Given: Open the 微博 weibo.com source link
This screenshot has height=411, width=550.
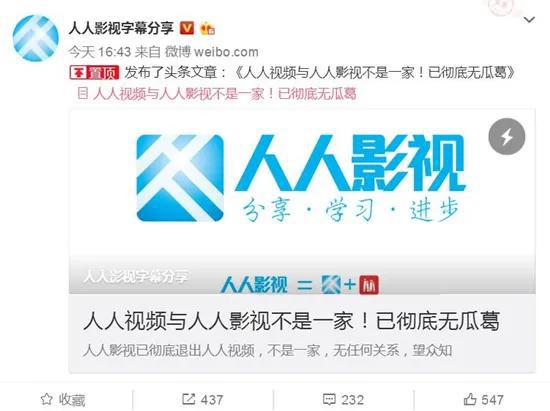Looking at the screenshot, I should tap(212, 52).
